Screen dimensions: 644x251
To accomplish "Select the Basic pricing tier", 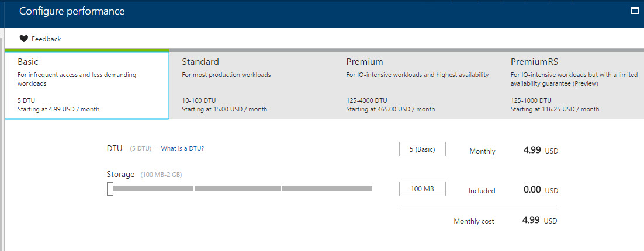I will (86, 85).
